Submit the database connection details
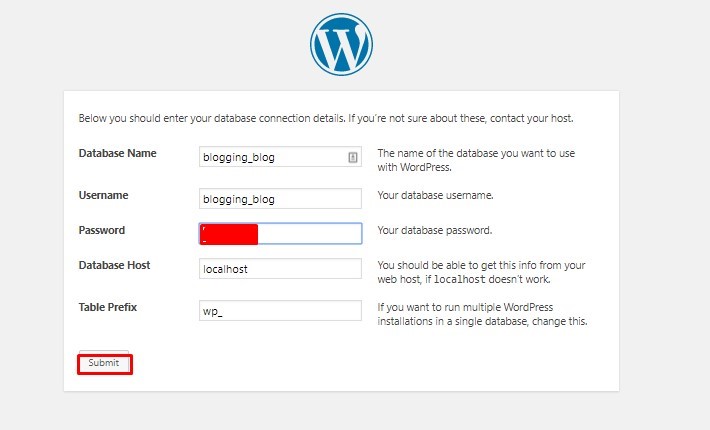Image resolution: width=710 pixels, height=430 pixels. (x=104, y=363)
